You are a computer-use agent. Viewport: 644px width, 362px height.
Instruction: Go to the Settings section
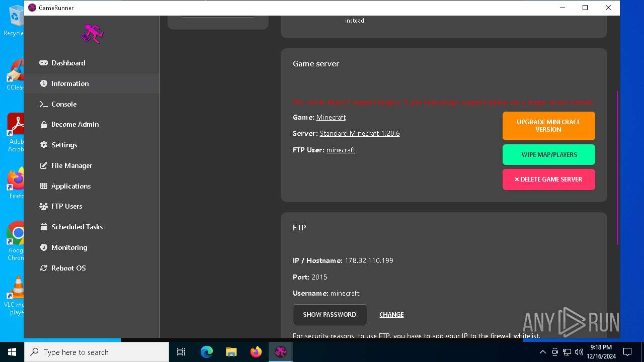click(x=92, y=145)
